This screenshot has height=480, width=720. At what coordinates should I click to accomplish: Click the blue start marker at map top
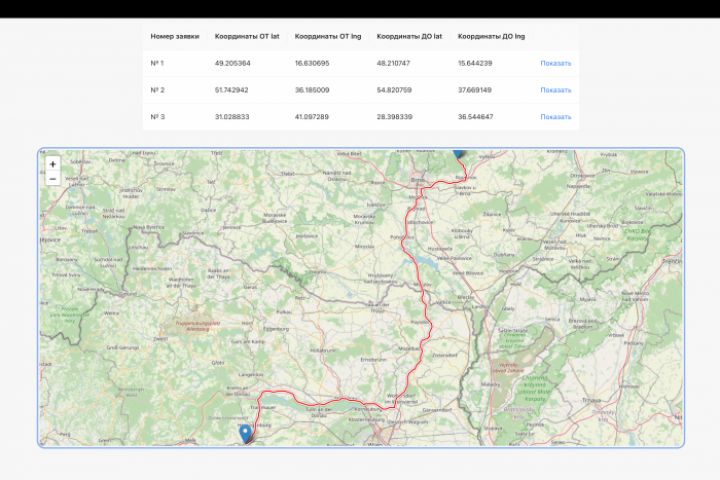(x=458, y=153)
